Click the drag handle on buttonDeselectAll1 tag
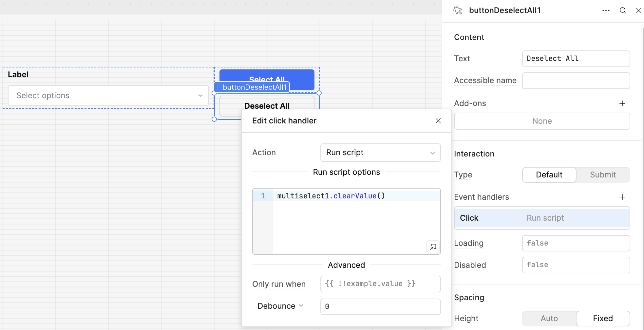This screenshot has height=330, width=644. 219,87
